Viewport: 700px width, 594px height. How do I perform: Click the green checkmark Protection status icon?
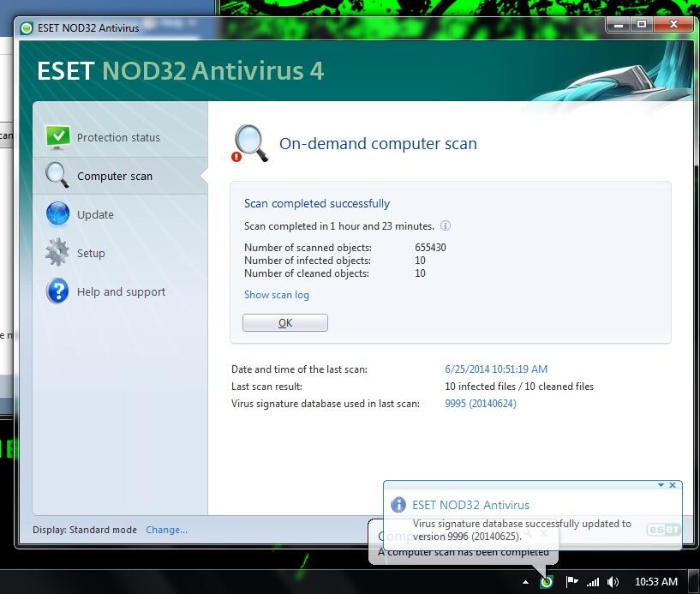57,136
